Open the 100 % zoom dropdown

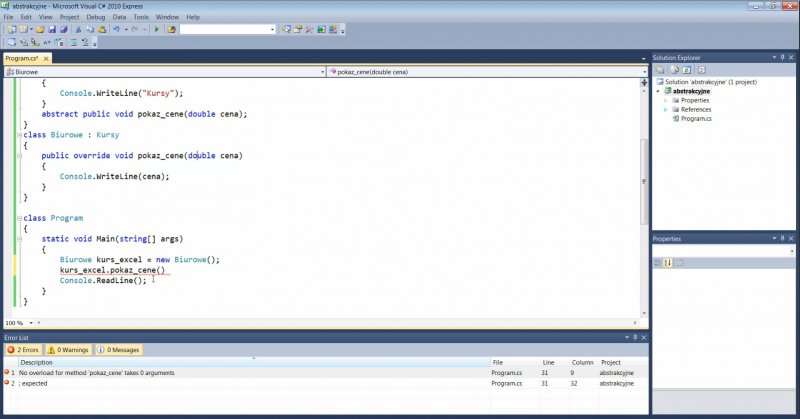coord(29,323)
